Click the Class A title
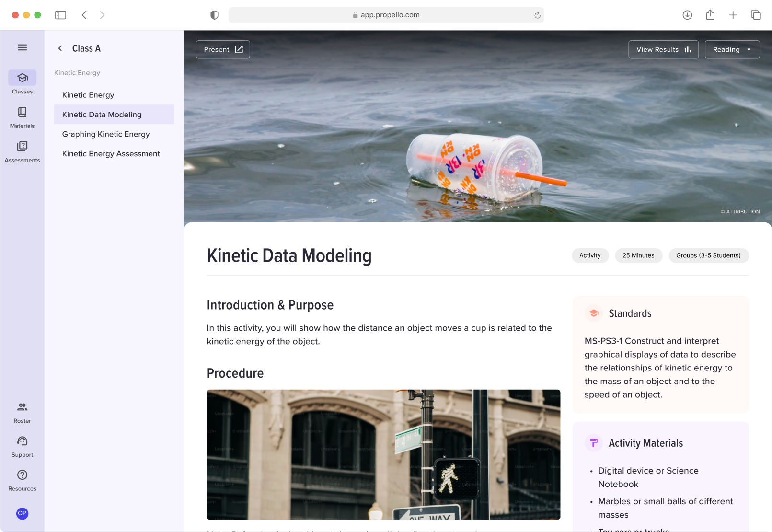The height and width of the screenshot is (532, 772). (86, 48)
